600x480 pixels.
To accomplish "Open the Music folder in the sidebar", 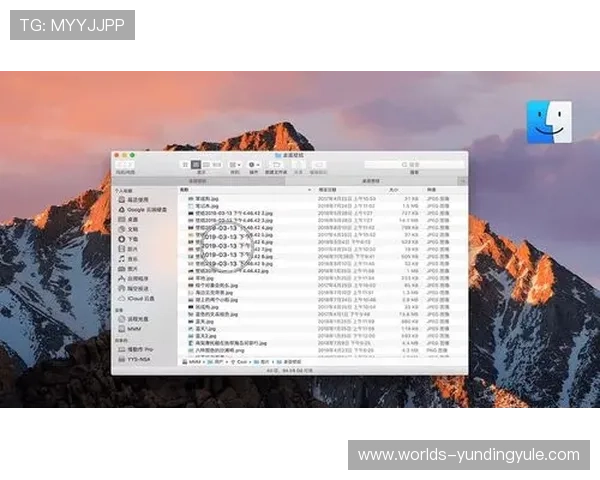I will tap(122, 259).
